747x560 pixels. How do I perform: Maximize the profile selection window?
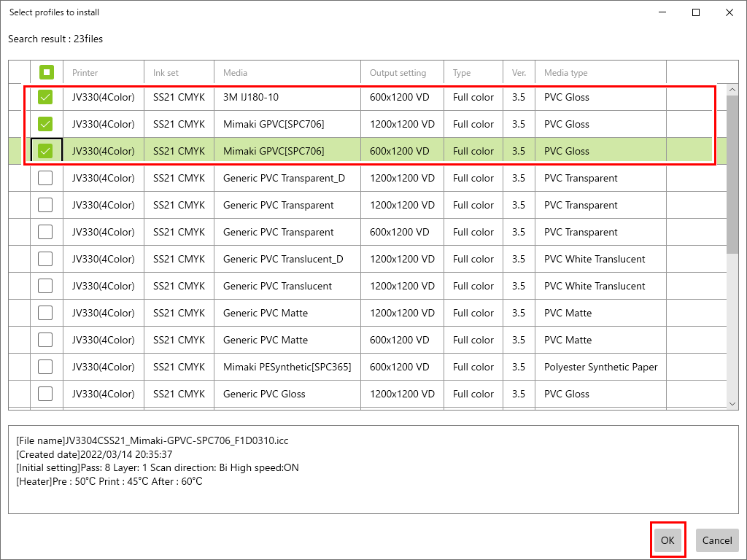click(x=696, y=12)
